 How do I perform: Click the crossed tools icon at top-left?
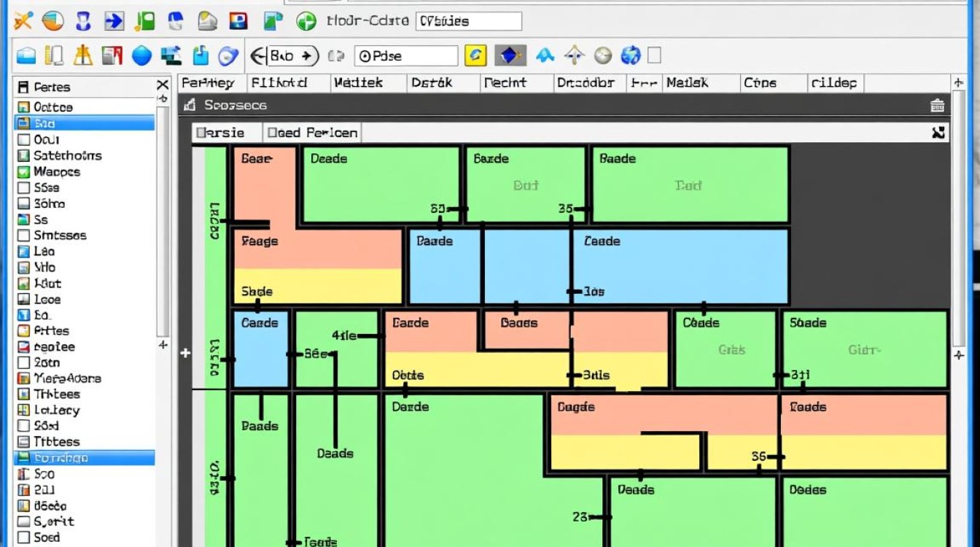[23, 21]
